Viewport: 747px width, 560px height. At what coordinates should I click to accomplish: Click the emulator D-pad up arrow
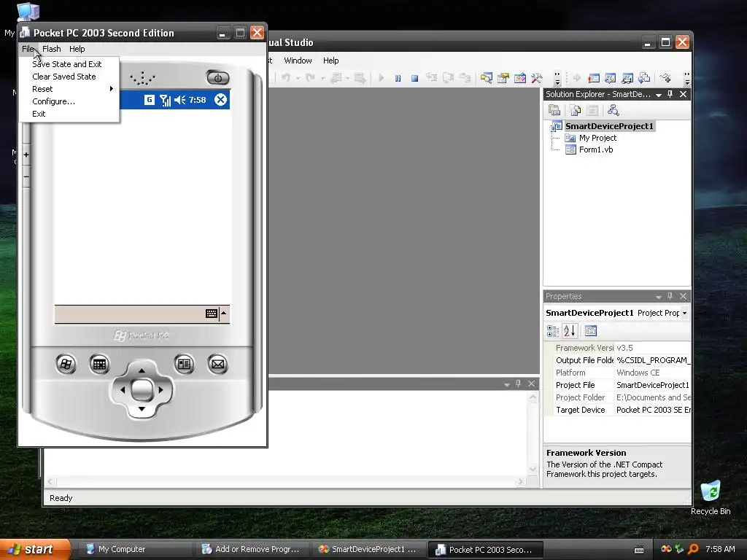142,370
